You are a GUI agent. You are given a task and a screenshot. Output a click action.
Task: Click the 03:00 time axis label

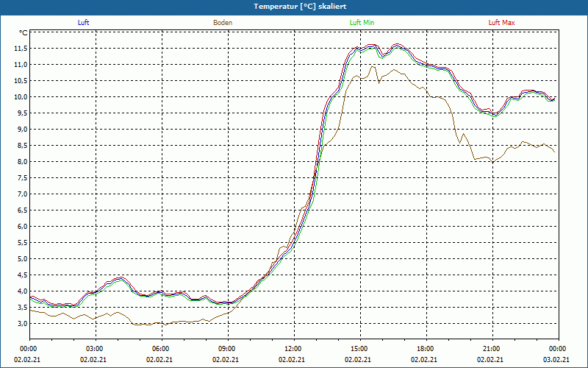coord(96,349)
